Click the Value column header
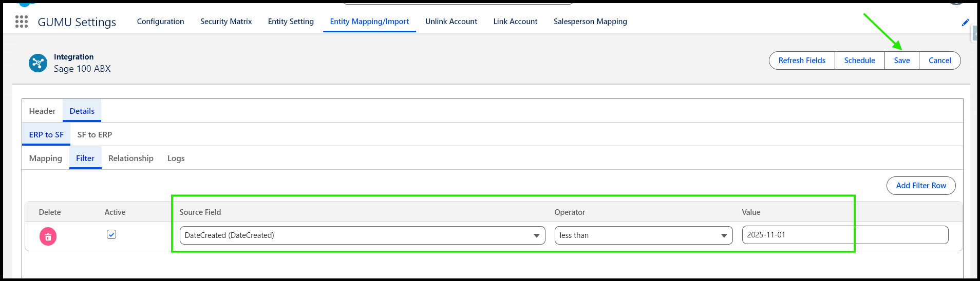 point(751,212)
